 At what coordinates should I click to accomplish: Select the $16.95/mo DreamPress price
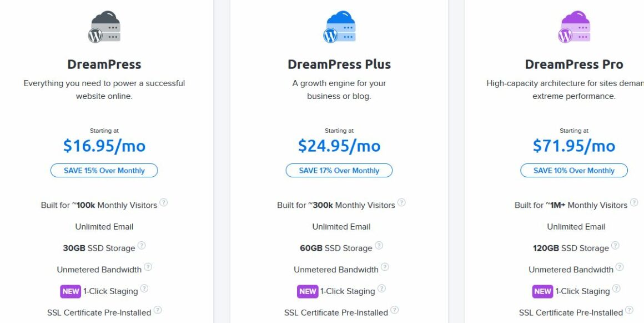pyautogui.click(x=104, y=146)
